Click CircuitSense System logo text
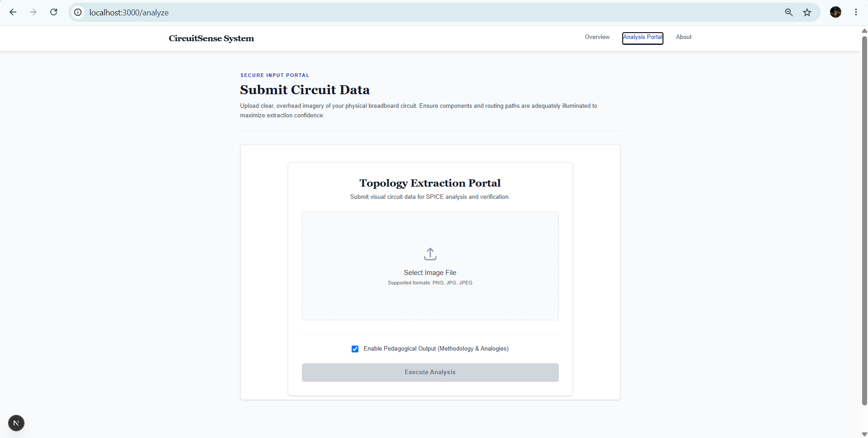This screenshot has height=438, width=868. (211, 39)
